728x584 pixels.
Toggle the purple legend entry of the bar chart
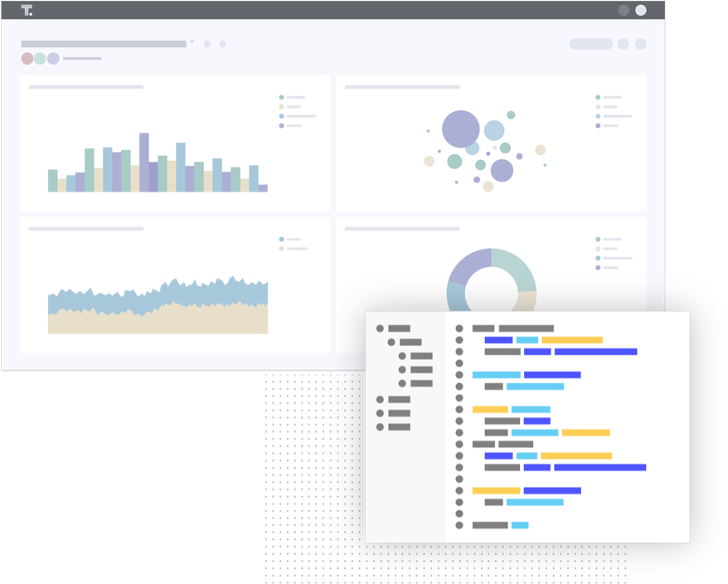pyautogui.click(x=291, y=126)
